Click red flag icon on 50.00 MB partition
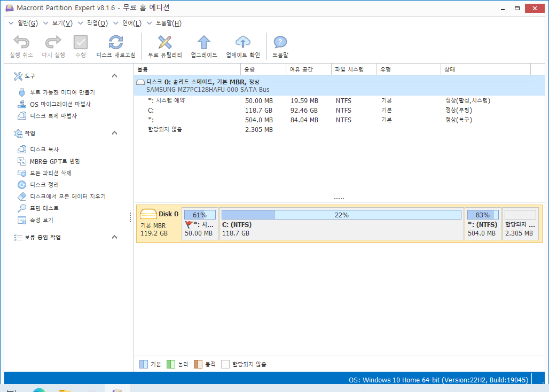Viewport: 549px width, 392px height. pos(189,225)
